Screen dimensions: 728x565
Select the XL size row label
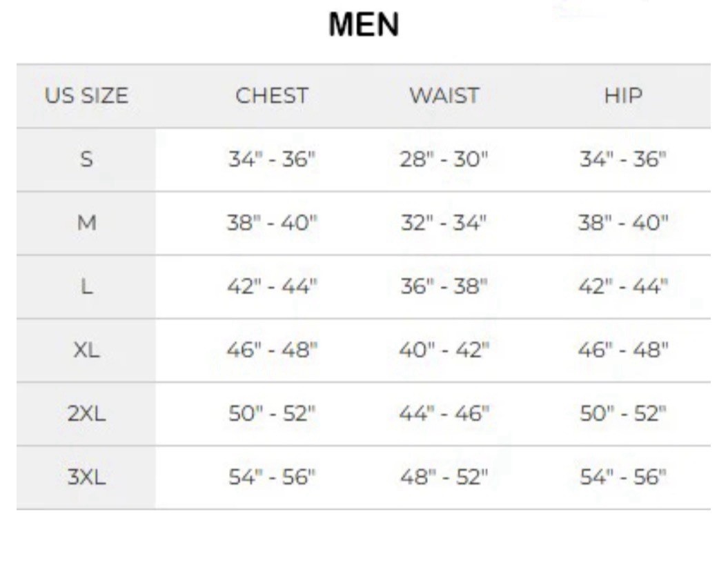[86, 350]
